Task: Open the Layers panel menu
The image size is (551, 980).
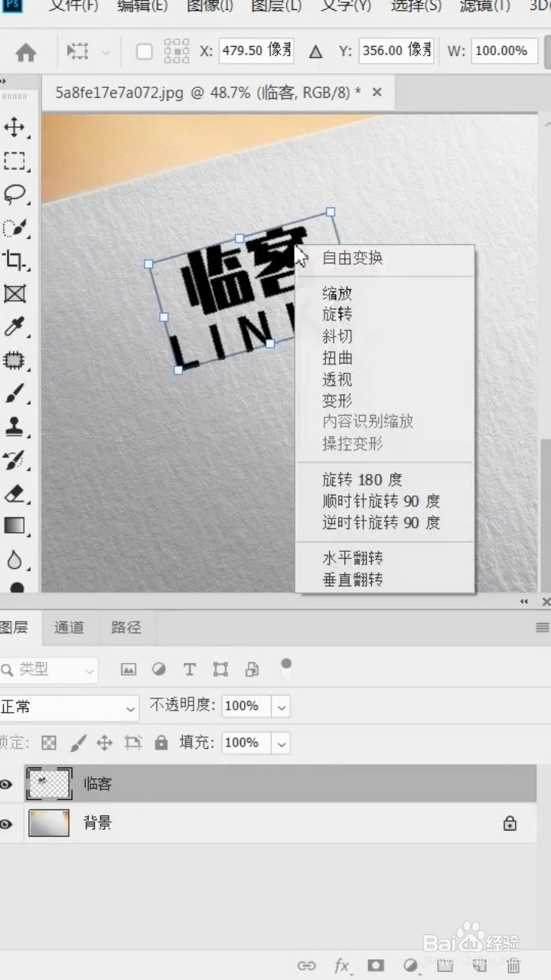Action: pyautogui.click(x=542, y=628)
